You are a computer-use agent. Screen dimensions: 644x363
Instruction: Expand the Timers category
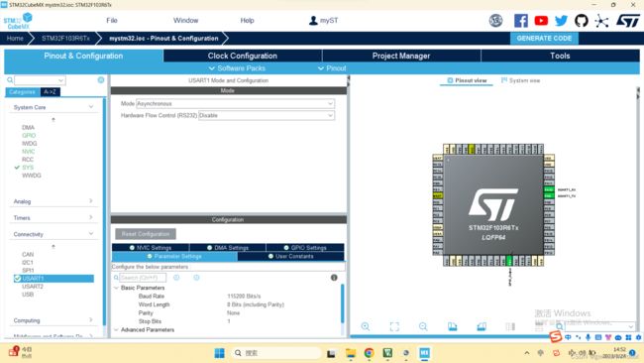[54, 217]
